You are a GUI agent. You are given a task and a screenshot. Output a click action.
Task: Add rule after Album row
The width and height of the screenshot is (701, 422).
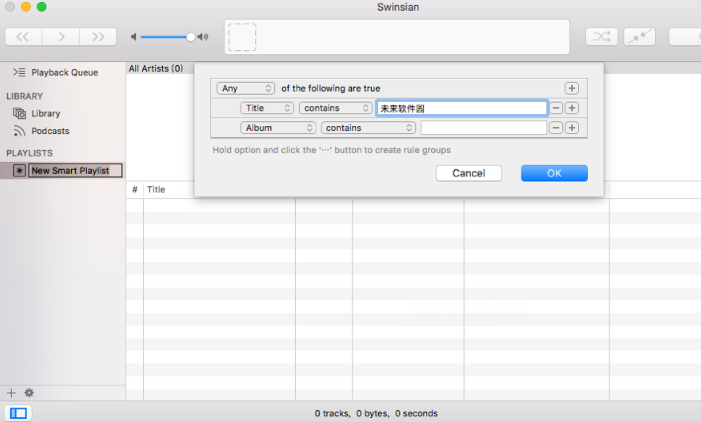(x=571, y=127)
